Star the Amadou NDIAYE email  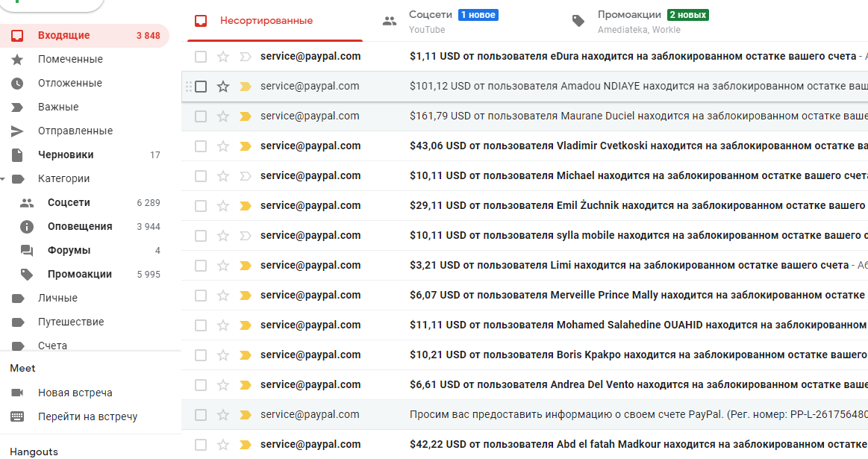(x=223, y=87)
